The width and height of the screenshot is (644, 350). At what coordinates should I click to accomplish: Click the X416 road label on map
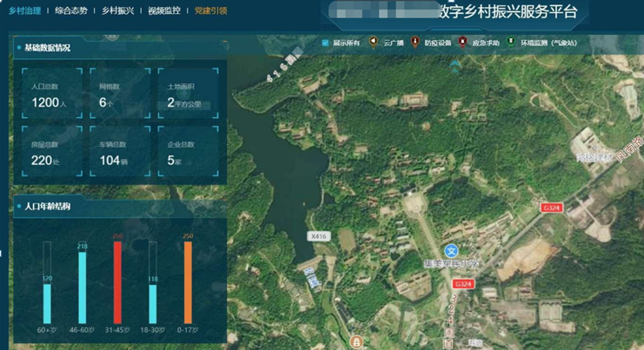tap(319, 236)
